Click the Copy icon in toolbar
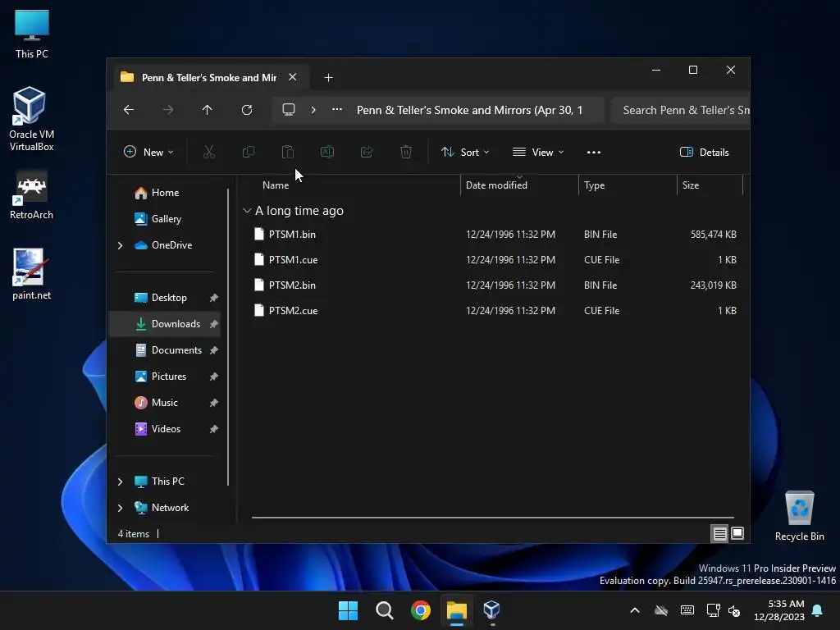This screenshot has width=840, height=630. coord(248,152)
